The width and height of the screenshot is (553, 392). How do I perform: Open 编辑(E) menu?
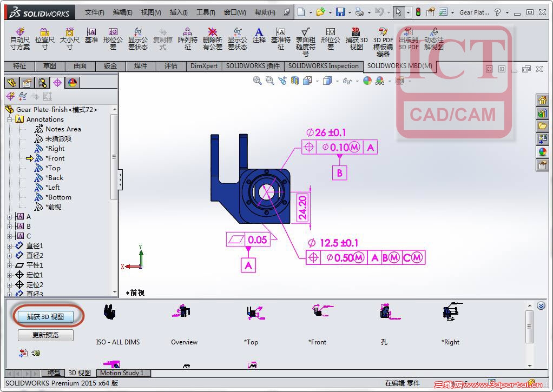point(122,12)
